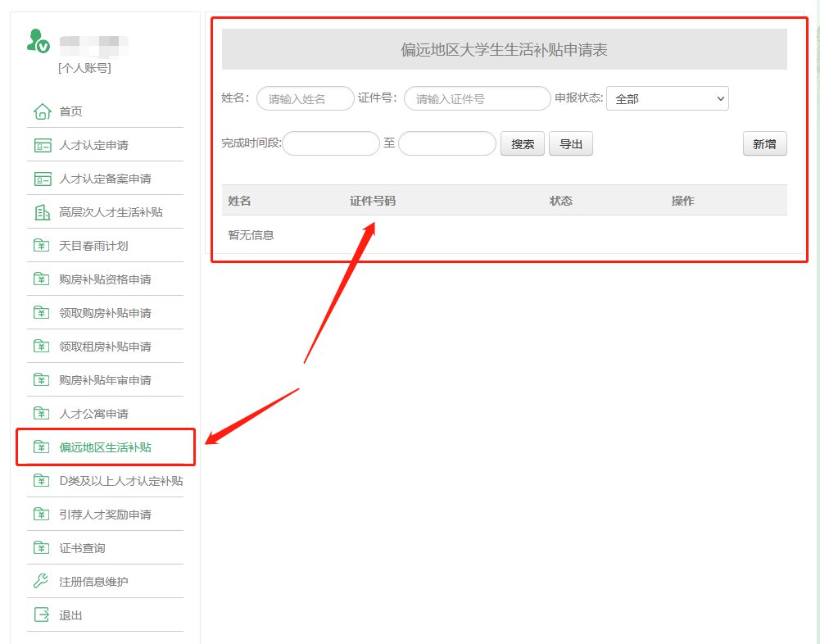Click the start date field of 完成时间段
Image resolution: width=820 pixels, height=644 pixels.
point(331,144)
